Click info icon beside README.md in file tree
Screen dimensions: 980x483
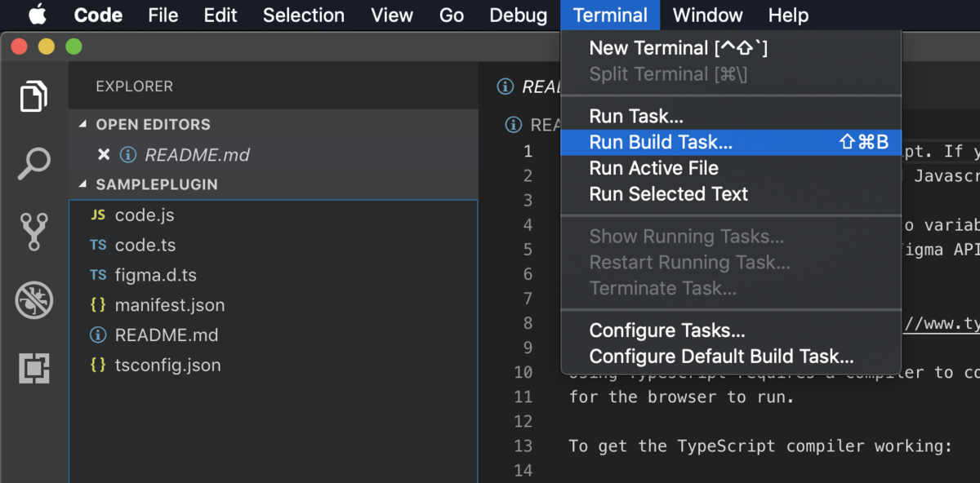pos(98,335)
